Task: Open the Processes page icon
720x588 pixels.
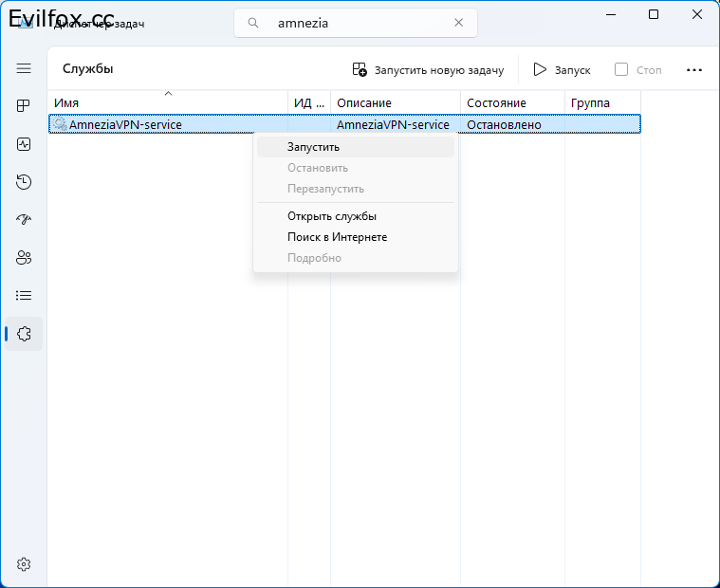Action: pyautogui.click(x=24, y=106)
